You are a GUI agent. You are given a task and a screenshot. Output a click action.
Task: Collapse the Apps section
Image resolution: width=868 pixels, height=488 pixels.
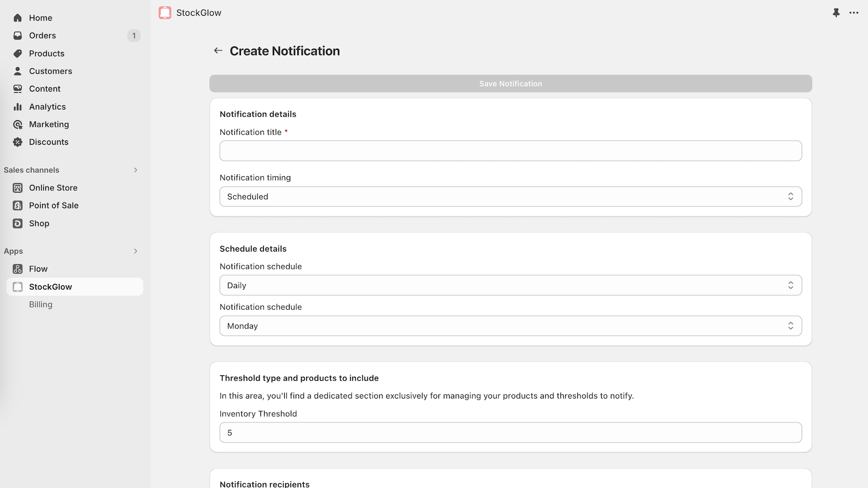tap(135, 251)
